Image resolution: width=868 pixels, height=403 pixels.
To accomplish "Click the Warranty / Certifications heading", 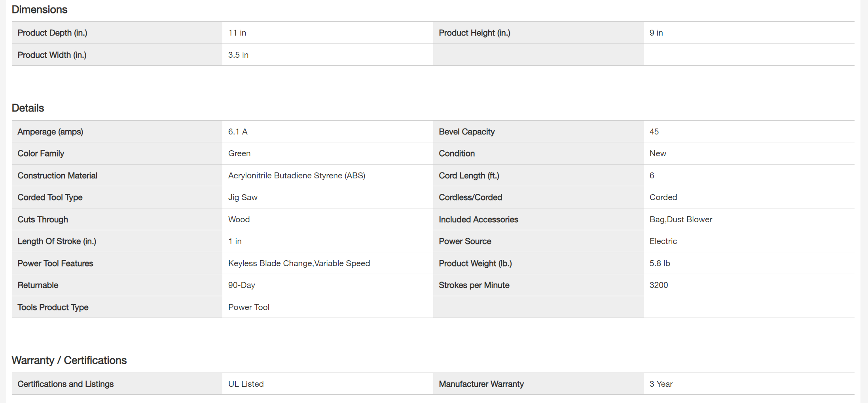I will [x=69, y=360].
